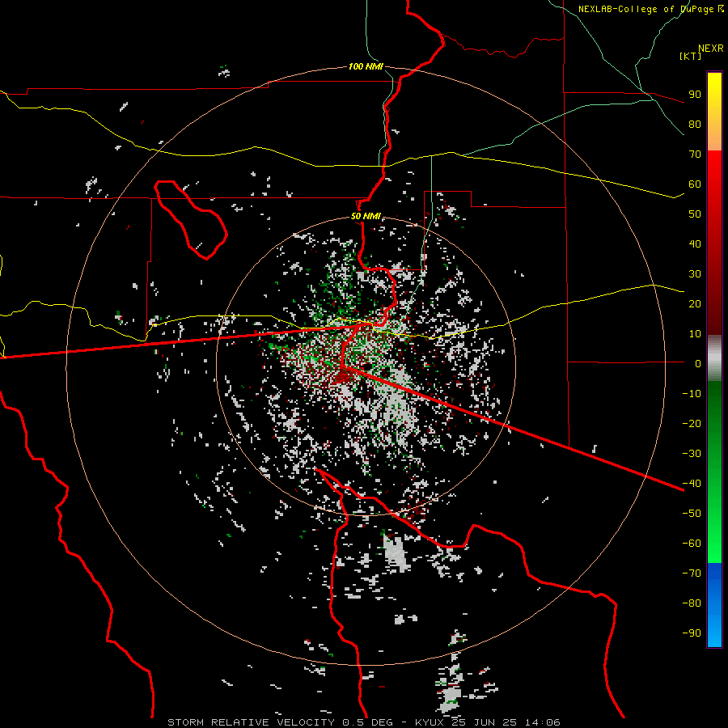Screen dimensions: 728x728
Task: Click the NEXR label above the scale
Action: click(x=710, y=49)
